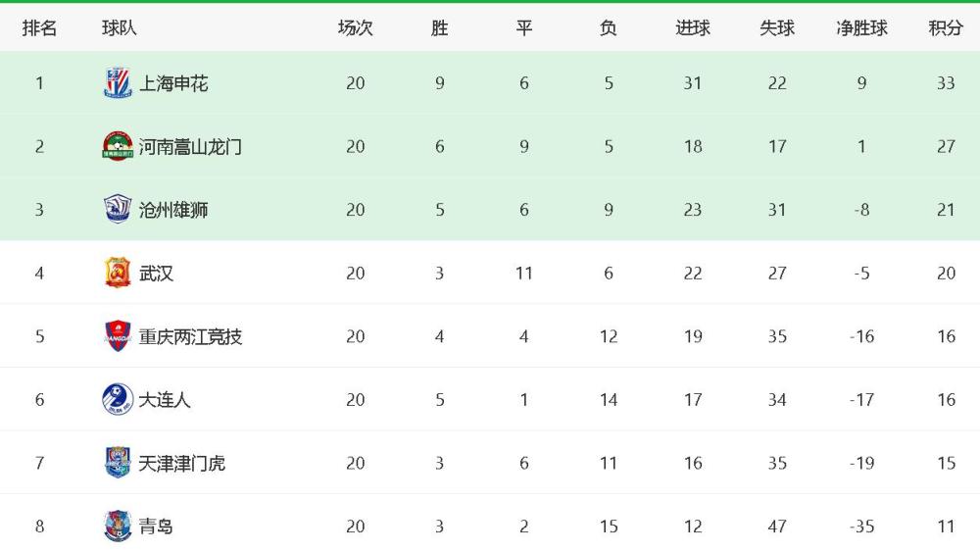980x552 pixels.
Task: Click the Henan Songshan Longmen team logo
Action: click(x=118, y=146)
